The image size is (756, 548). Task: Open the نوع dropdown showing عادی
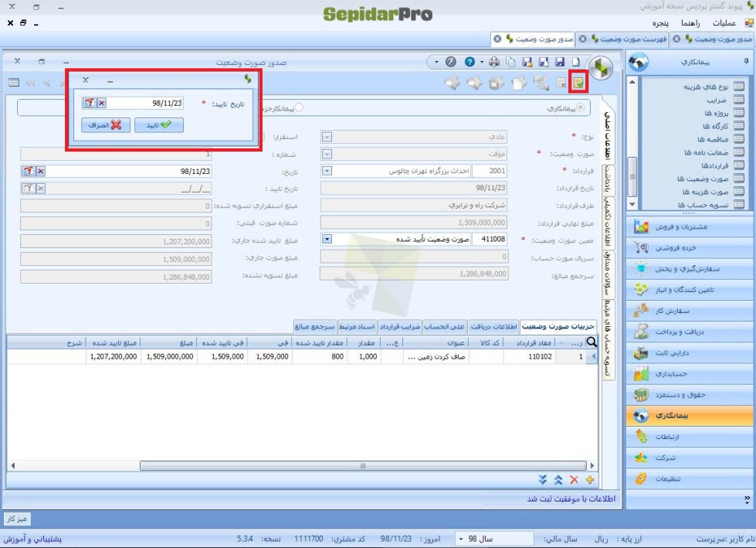(x=327, y=137)
